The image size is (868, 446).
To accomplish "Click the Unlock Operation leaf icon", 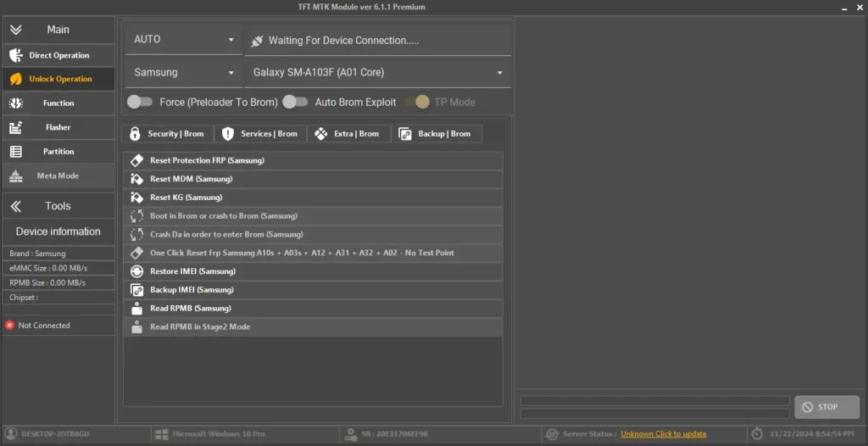I will pos(16,79).
